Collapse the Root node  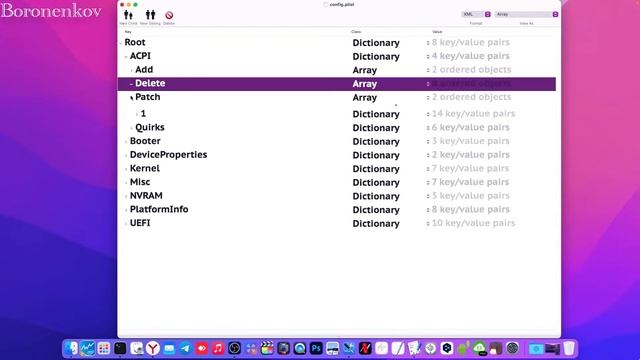point(121,43)
